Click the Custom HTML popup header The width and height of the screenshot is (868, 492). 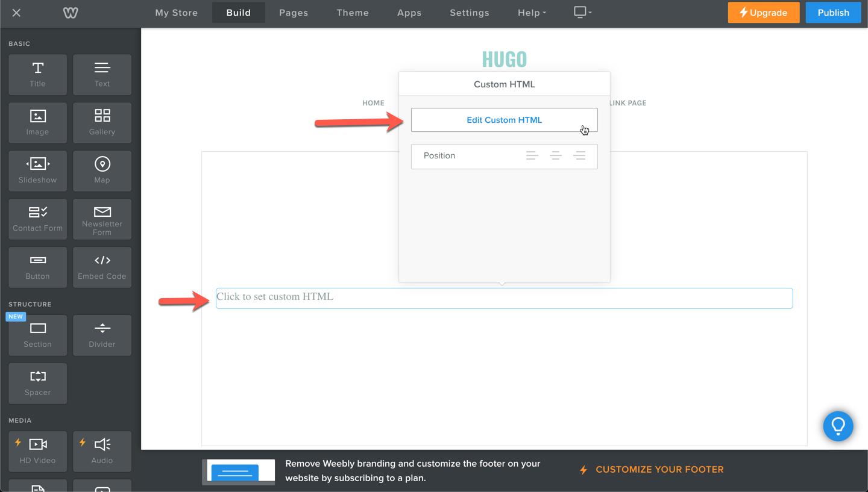[x=505, y=84]
